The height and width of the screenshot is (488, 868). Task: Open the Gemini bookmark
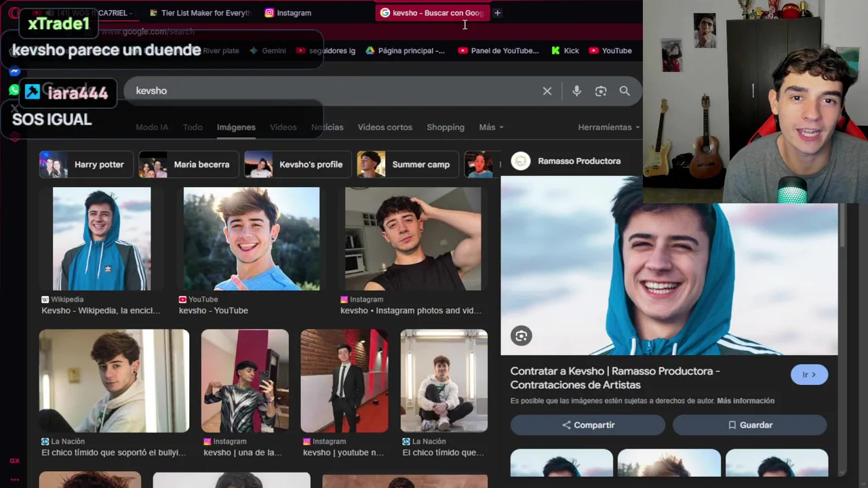(x=268, y=51)
